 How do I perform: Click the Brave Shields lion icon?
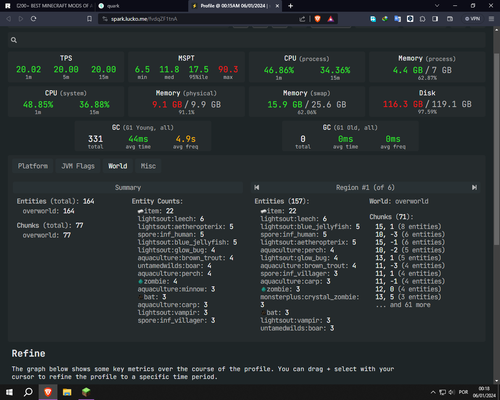318,19
